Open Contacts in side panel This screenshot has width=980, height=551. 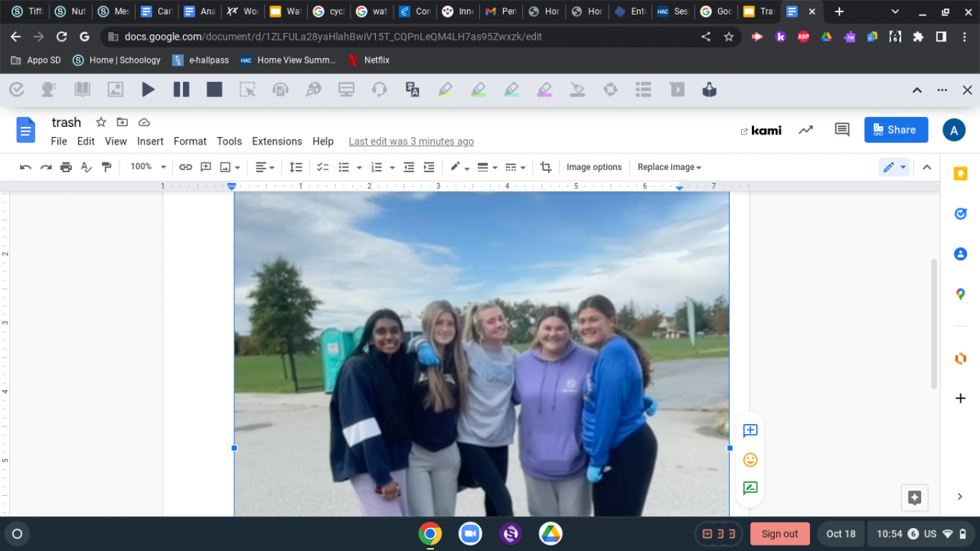[x=960, y=254]
